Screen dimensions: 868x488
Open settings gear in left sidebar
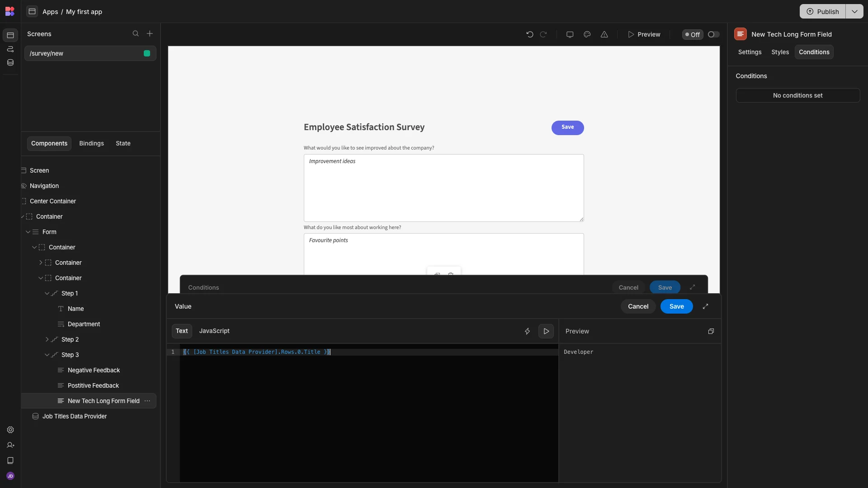[x=10, y=430]
